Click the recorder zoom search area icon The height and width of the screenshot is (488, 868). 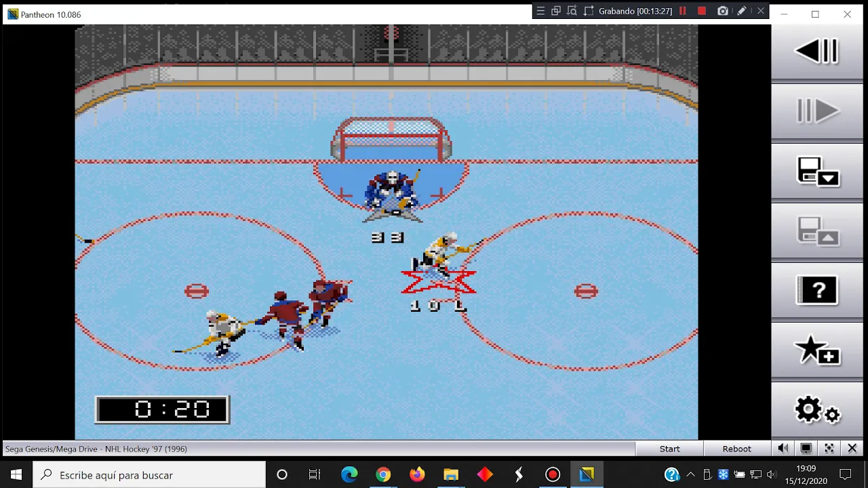[572, 11]
